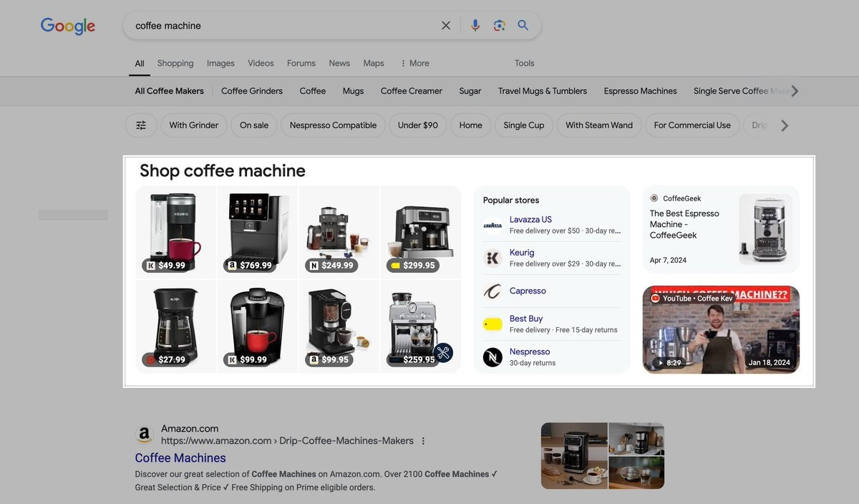The height and width of the screenshot is (504, 859).
Task: Open the Capresso store link
Action: [528, 291]
